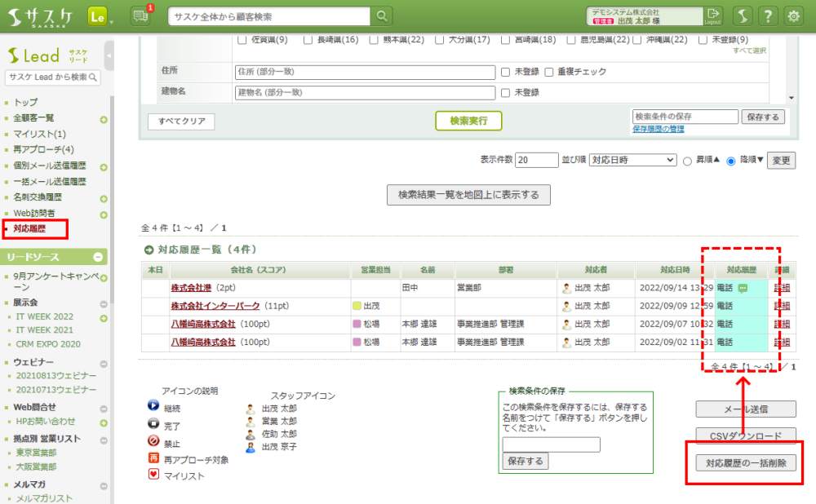
Task: Check the 重複チェック checkbox
Action: pos(549,72)
